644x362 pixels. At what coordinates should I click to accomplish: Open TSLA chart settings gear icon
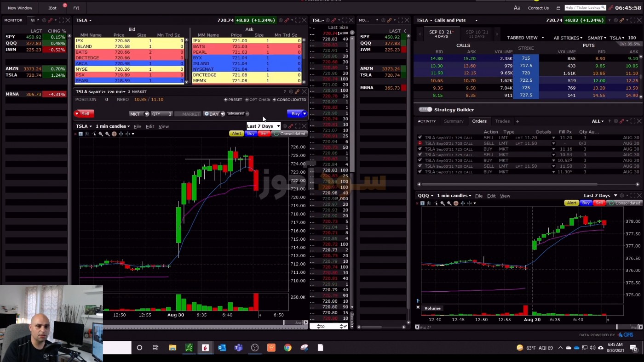(285, 126)
